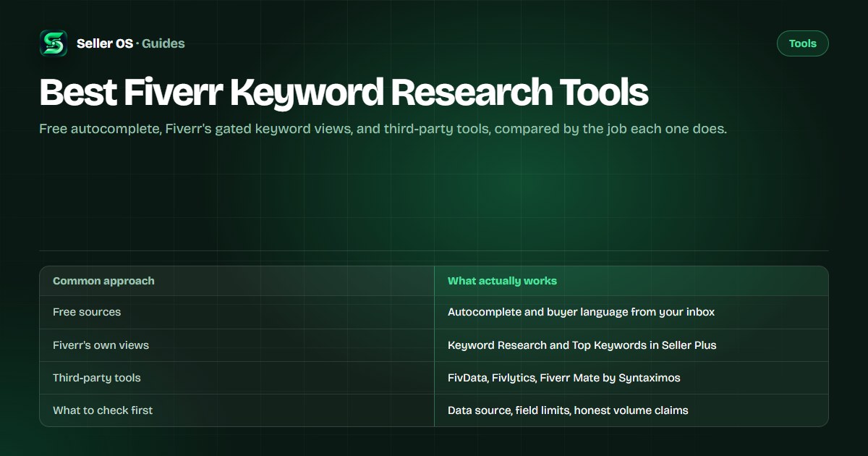Click the subtitle beginning 'Free autocomplete'

(383, 130)
